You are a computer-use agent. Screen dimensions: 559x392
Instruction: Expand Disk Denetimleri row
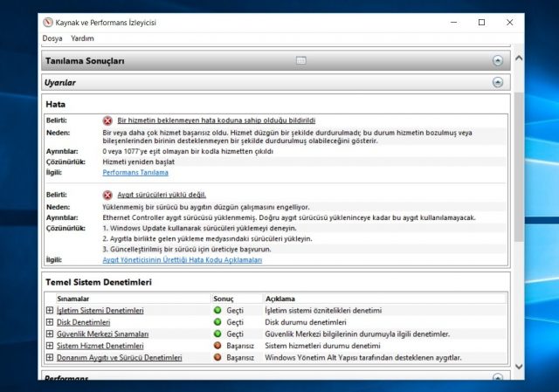50,322
